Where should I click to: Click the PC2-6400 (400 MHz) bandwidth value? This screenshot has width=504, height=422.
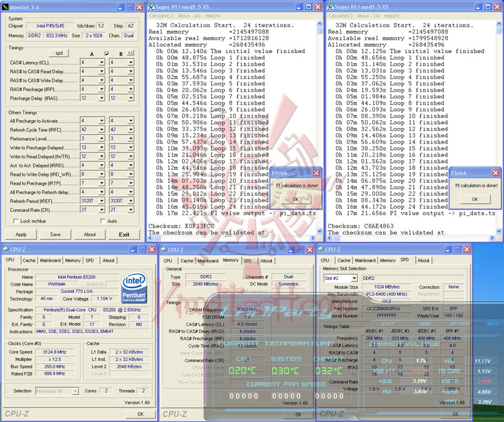tap(386, 294)
